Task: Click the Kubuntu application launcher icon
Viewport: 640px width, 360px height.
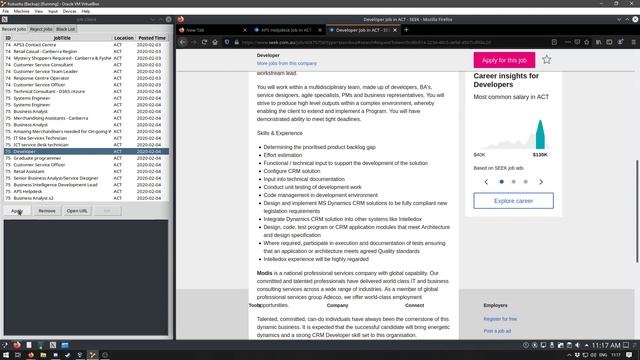Action: click(5, 345)
